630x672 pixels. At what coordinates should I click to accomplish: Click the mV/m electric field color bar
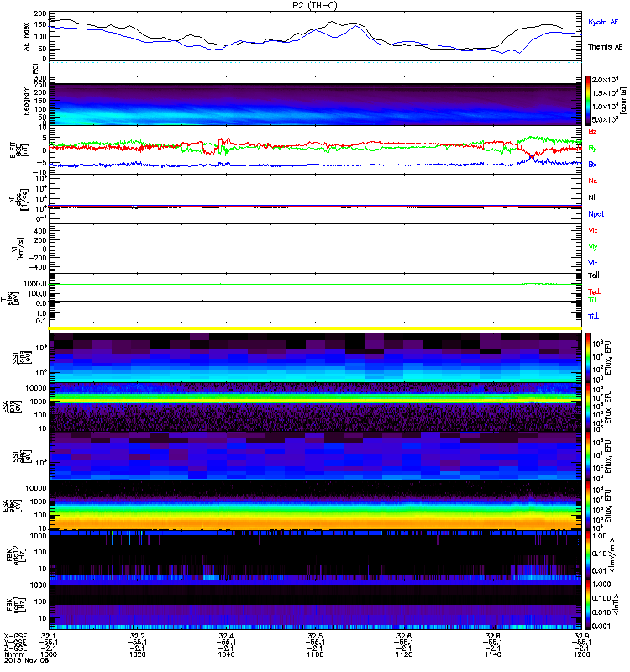[x=588, y=555]
